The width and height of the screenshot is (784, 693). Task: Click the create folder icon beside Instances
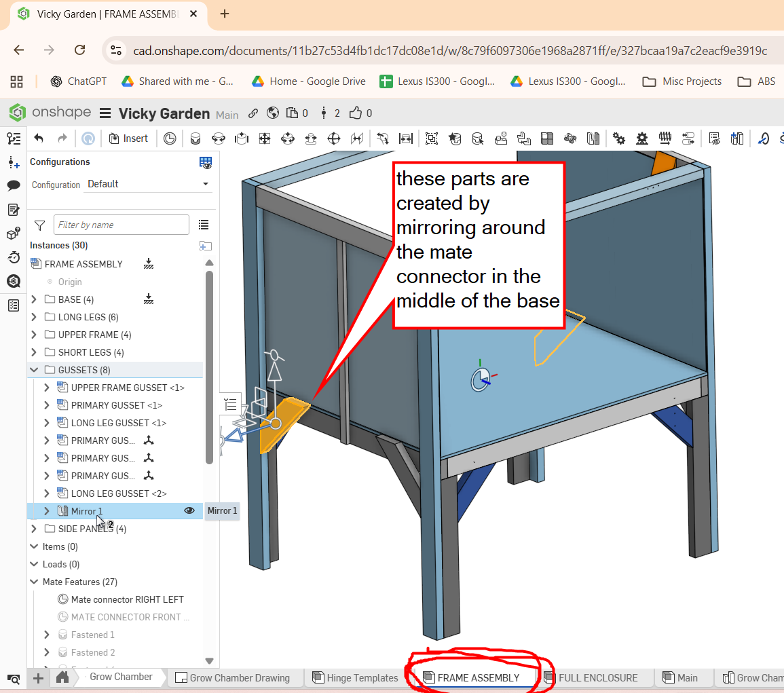click(x=204, y=246)
